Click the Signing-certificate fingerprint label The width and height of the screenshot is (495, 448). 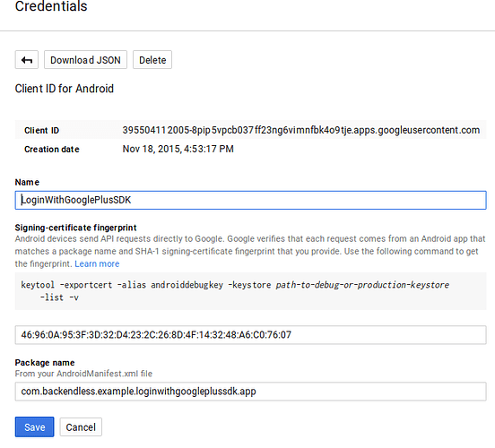(x=75, y=228)
